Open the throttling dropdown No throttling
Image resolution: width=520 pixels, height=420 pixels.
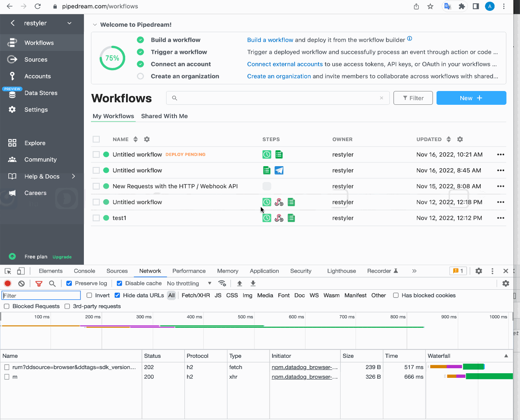tap(189, 283)
